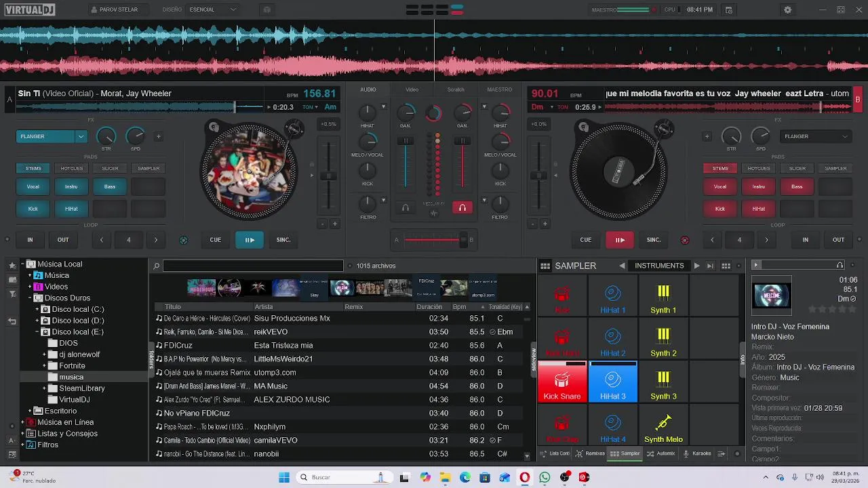Click favorites star icon in browser sidebar

point(12,265)
